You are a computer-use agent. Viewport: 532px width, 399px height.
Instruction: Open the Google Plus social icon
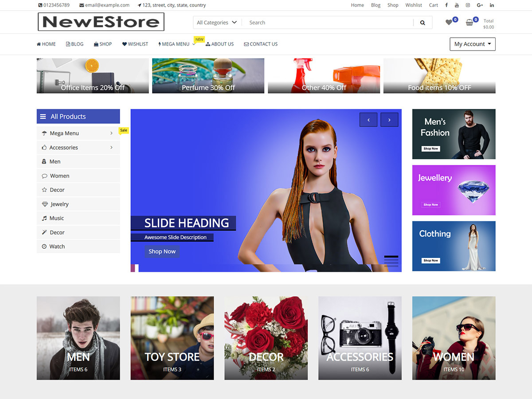point(480,5)
